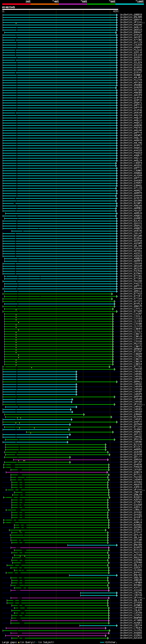
Task: Open hit UniRef100_B5KYB0
Action: (131, 575)
